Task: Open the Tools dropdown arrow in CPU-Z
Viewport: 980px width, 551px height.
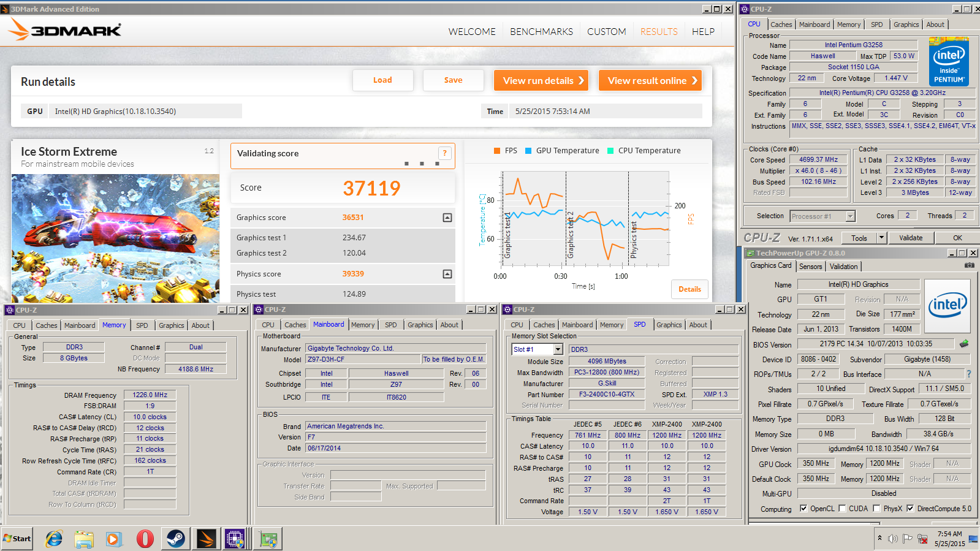Action: [x=881, y=238]
